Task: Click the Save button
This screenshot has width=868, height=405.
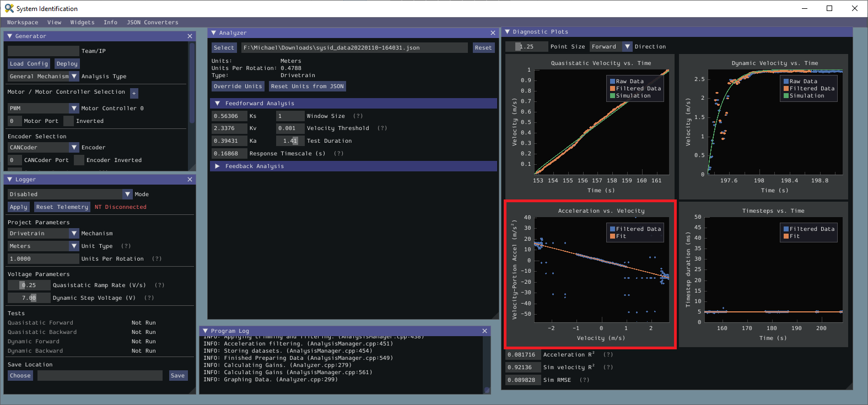Action: point(177,376)
